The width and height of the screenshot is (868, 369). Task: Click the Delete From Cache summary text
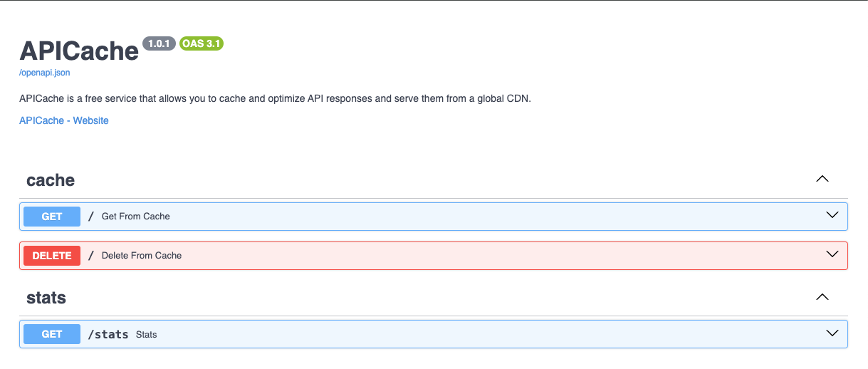[x=142, y=256]
